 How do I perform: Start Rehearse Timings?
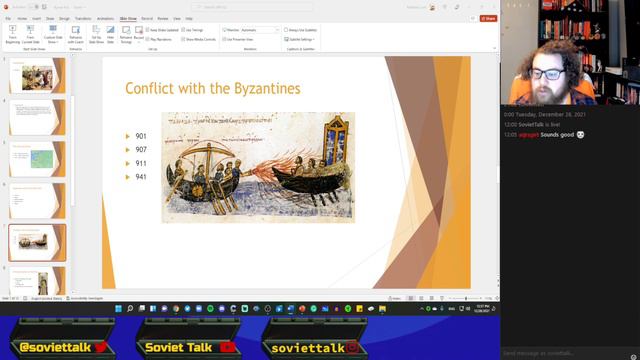point(126,35)
